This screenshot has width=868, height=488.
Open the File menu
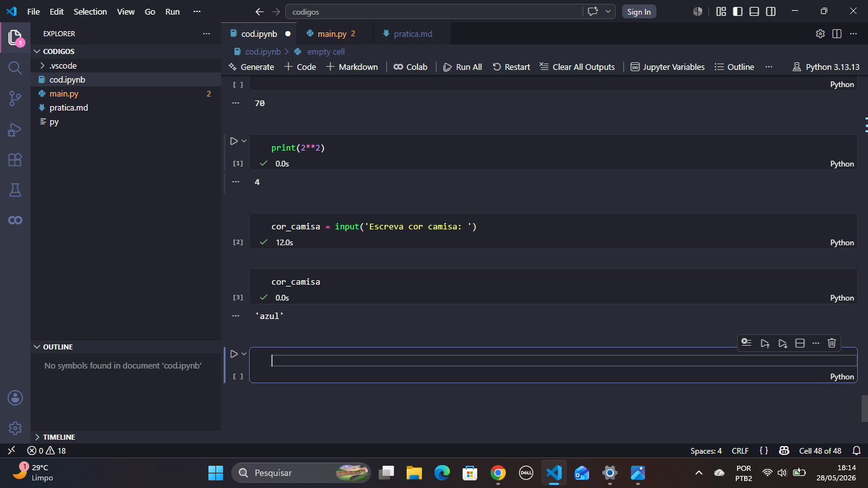[34, 11]
